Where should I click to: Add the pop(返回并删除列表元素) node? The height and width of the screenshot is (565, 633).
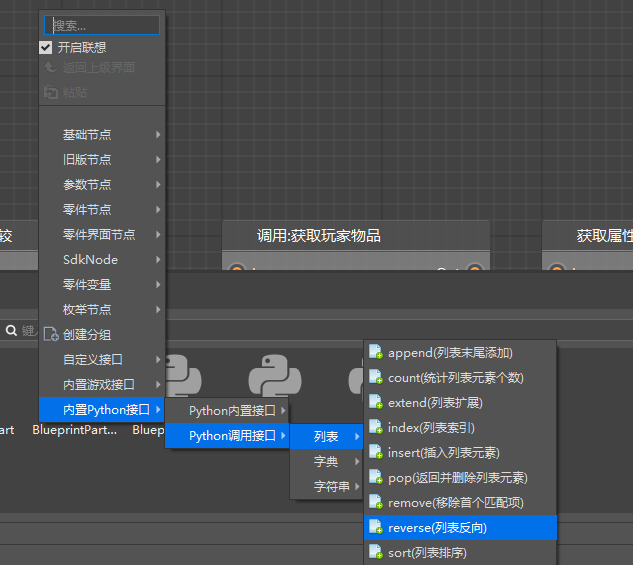click(x=460, y=478)
